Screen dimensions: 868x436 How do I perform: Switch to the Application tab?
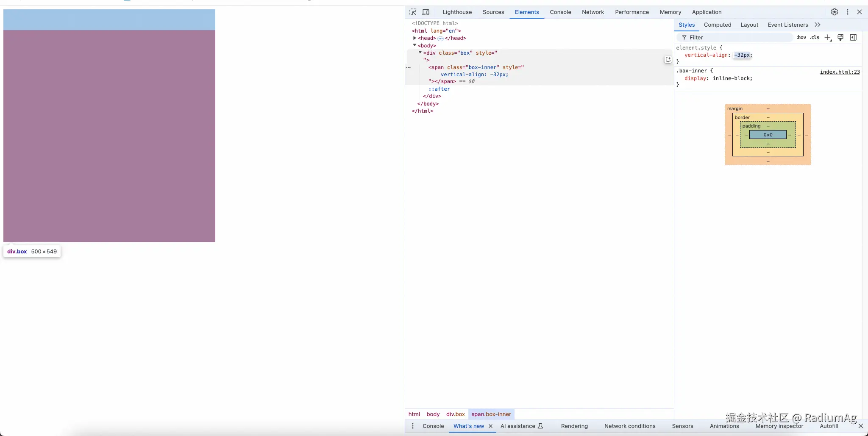click(707, 12)
